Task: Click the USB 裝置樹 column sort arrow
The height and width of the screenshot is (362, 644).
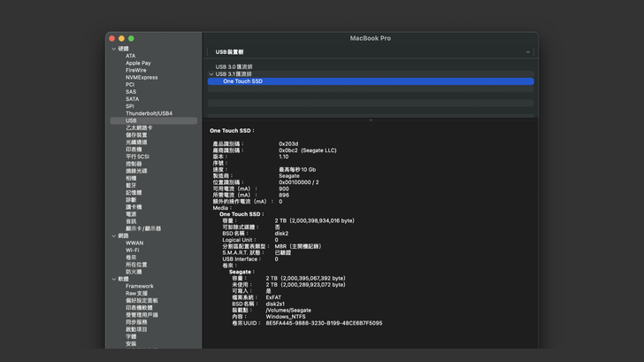Action: [x=528, y=52]
